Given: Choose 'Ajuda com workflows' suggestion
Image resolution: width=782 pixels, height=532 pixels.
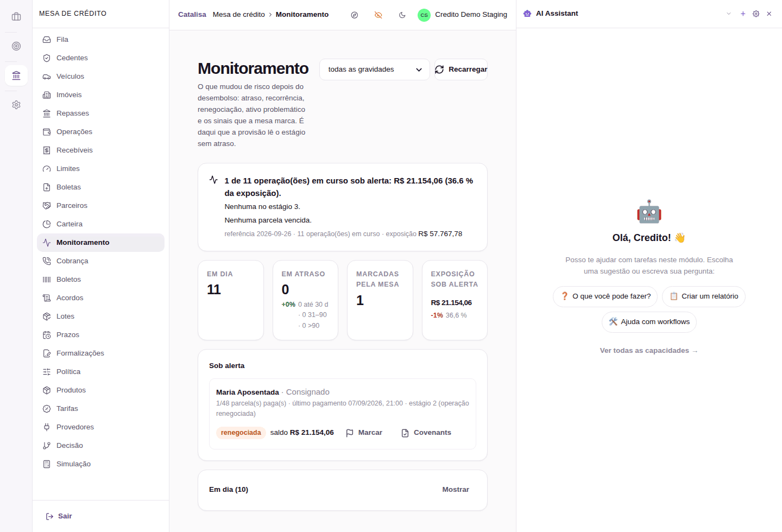Looking at the screenshot, I should click(649, 322).
